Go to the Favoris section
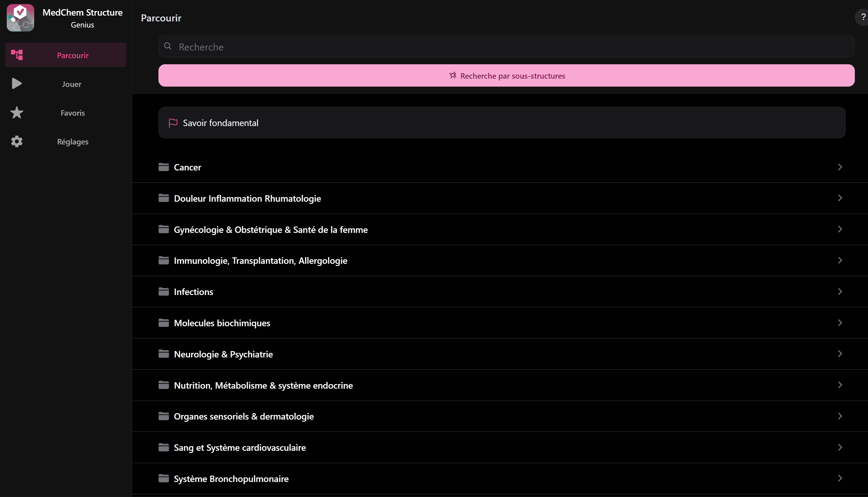Screen dimensions: 868x497 pyautogui.click(x=66, y=113)
